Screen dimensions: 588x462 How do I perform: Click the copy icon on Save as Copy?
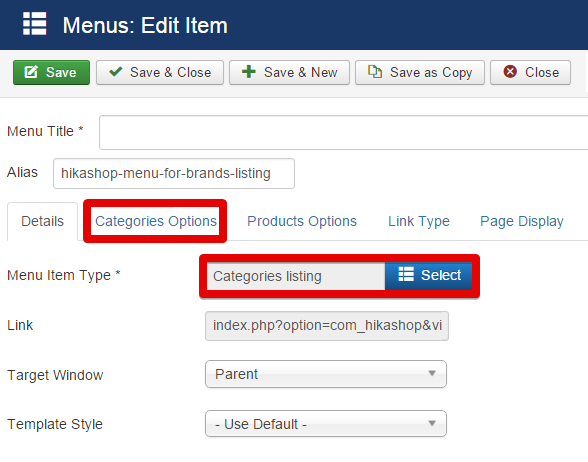pyautogui.click(x=375, y=72)
